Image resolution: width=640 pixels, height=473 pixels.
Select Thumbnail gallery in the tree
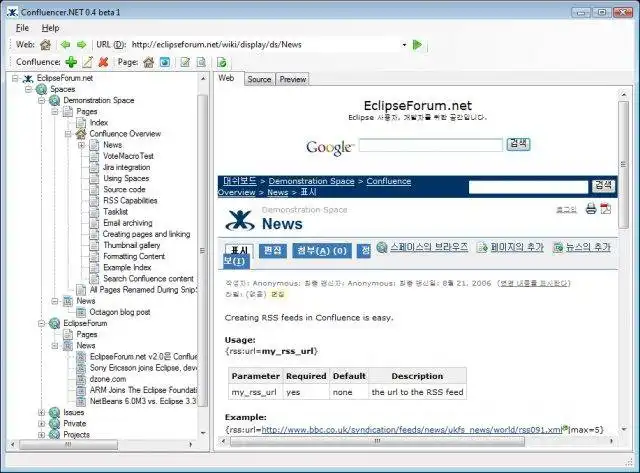pyautogui.click(x=131, y=245)
